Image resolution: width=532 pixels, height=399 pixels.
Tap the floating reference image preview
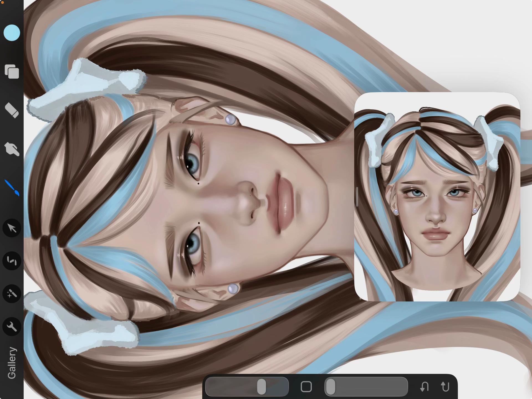pos(437,197)
